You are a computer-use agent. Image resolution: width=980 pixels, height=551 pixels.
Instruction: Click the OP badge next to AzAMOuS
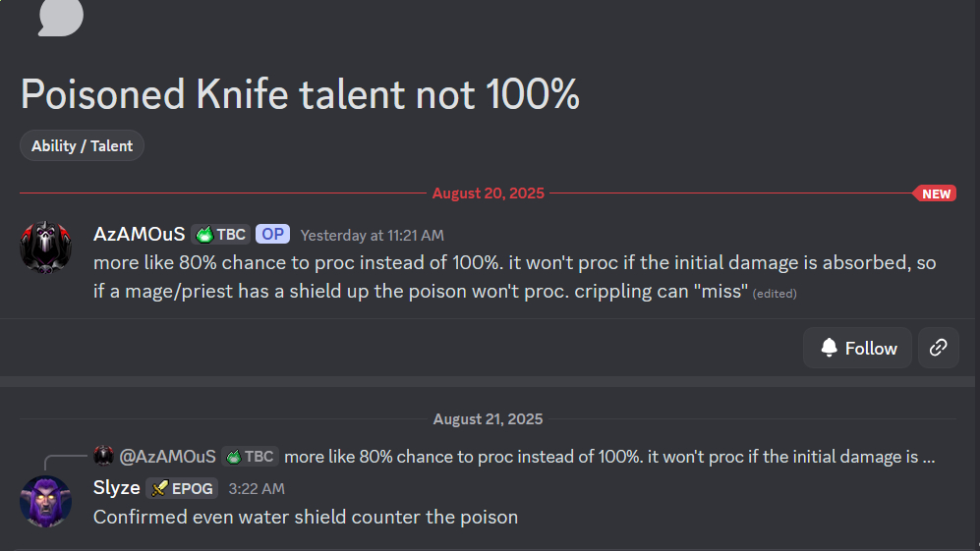pos(272,234)
